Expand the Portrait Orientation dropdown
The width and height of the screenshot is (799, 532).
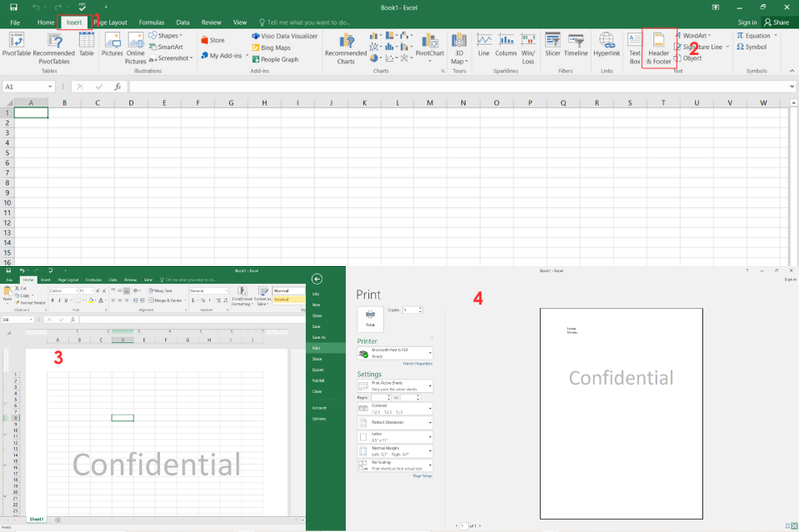coord(395,422)
